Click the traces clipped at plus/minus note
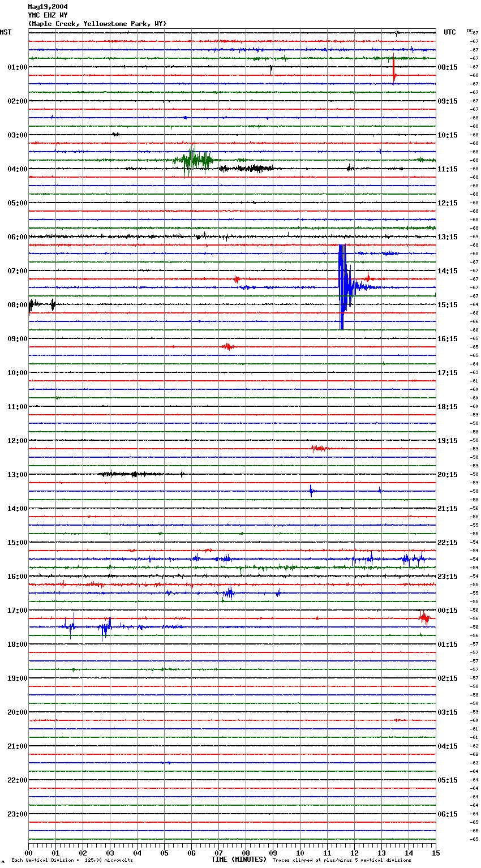 [342, 861]
